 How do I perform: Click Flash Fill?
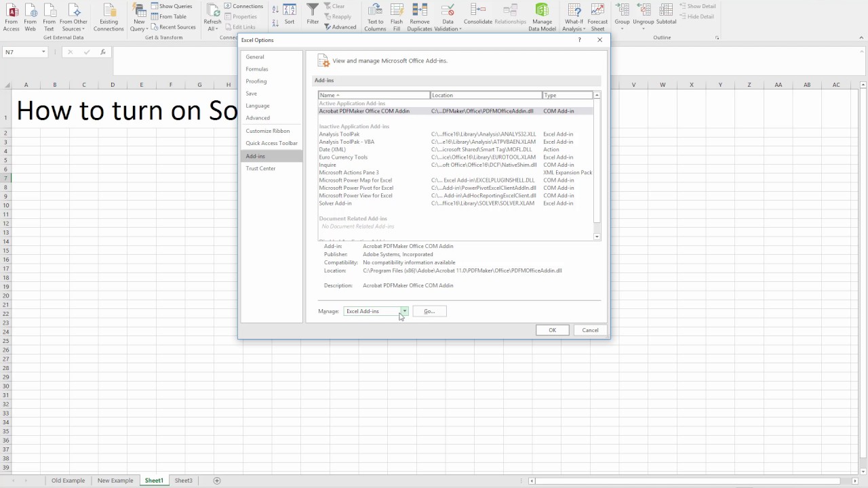[x=397, y=17]
